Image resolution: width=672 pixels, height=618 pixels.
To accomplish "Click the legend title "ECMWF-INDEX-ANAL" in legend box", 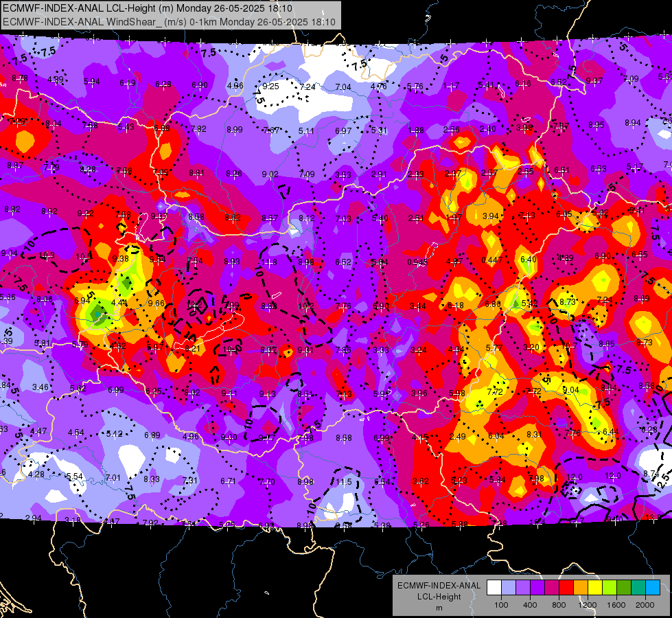I will [x=439, y=586].
